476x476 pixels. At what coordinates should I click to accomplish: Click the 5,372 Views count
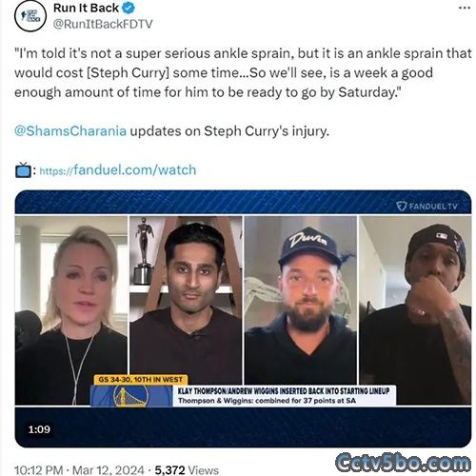coord(187,470)
